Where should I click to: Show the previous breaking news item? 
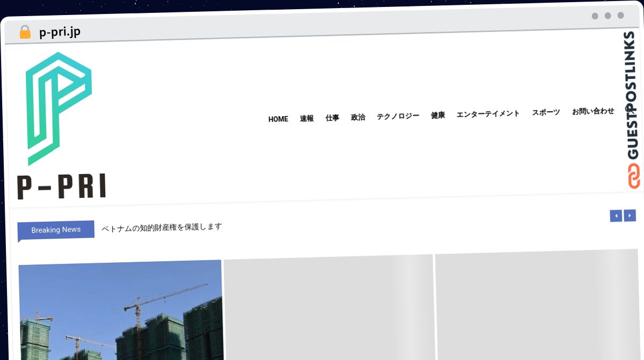[616, 216]
